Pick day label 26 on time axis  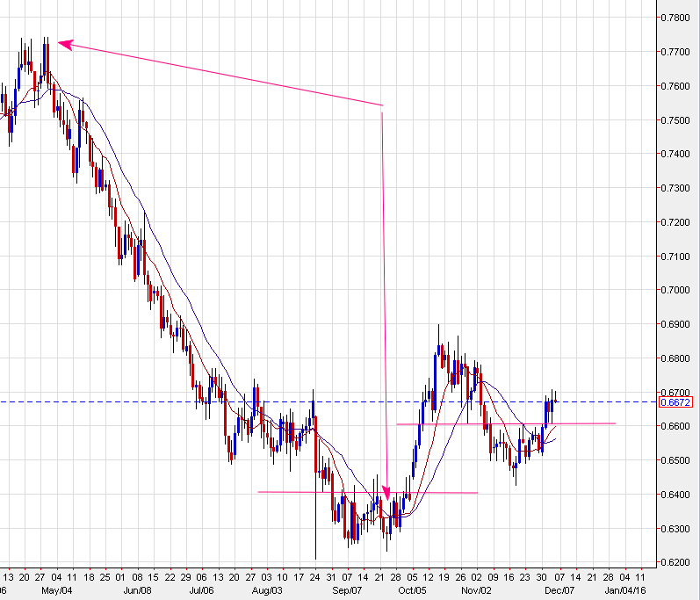pos(460,577)
